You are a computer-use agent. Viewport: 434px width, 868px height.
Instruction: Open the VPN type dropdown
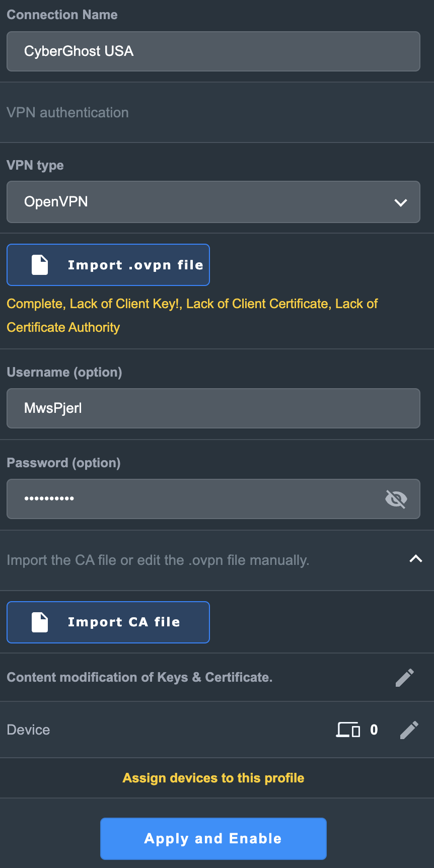pos(213,202)
